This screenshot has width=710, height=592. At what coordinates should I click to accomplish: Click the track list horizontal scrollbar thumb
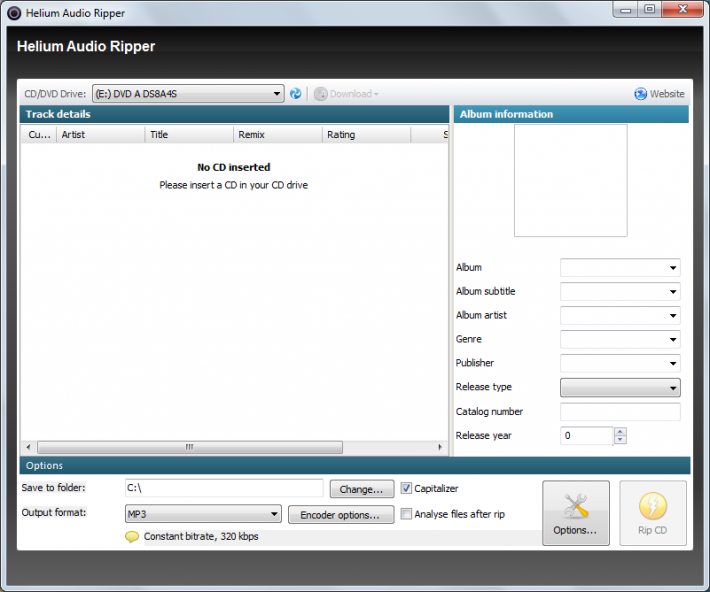click(x=190, y=448)
